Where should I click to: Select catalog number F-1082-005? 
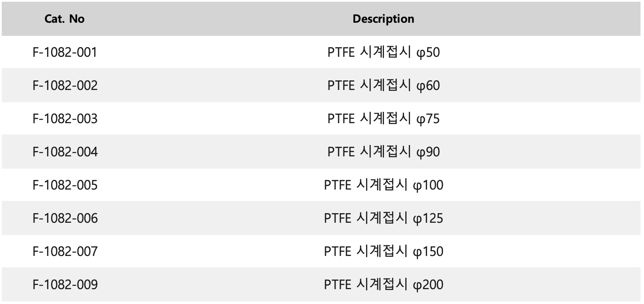pyautogui.click(x=65, y=185)
